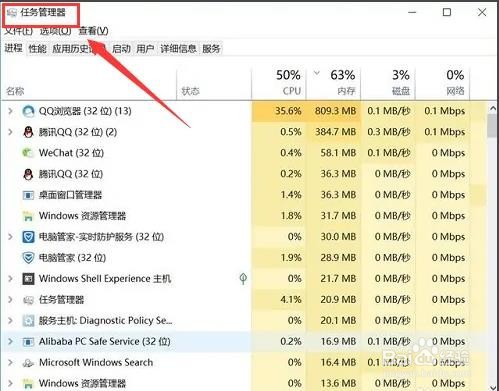Sort by the 状态 column header

coord(214,84)
